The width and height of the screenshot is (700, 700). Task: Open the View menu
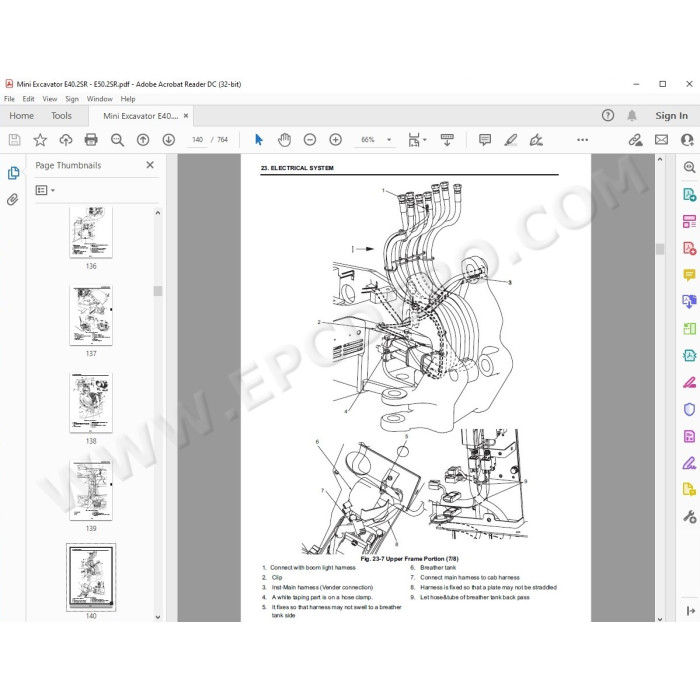[50, 99]
